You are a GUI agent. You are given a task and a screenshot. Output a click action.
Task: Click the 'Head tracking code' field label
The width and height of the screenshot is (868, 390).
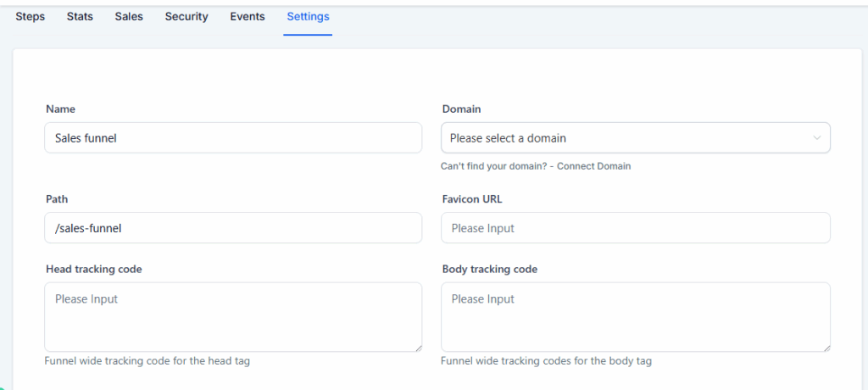pos(93,269)
